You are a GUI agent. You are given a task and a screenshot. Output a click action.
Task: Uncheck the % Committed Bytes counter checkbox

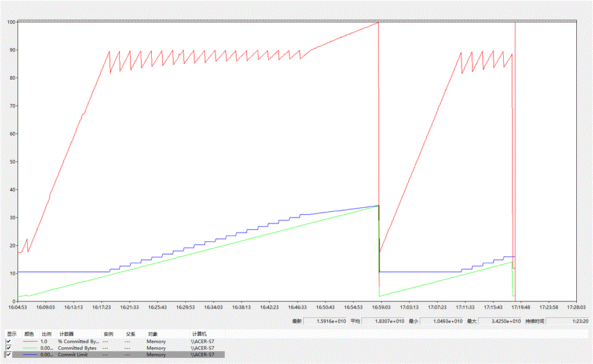click(x=8, y=341)
